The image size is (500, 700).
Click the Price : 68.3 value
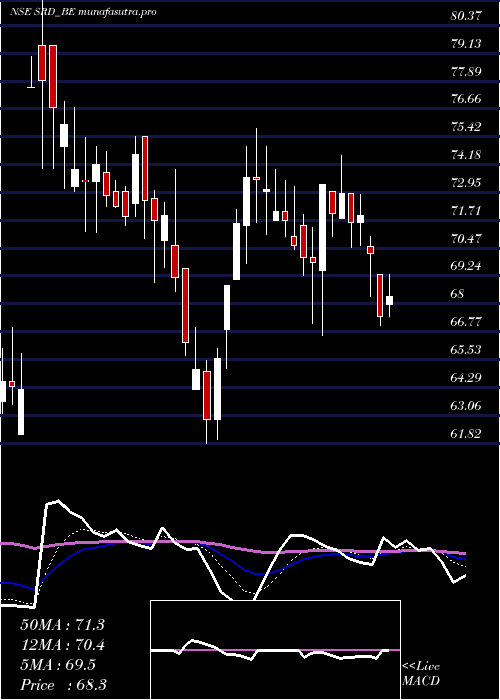(x=63, y=685)
